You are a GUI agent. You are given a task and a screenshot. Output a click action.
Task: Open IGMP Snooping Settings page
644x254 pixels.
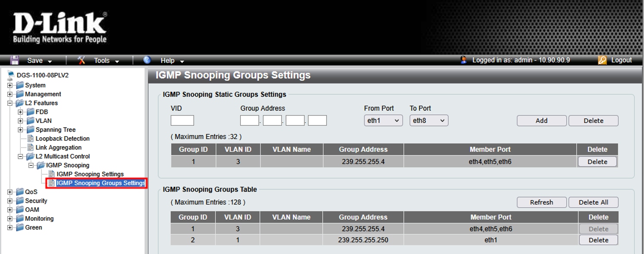(90, 174)
